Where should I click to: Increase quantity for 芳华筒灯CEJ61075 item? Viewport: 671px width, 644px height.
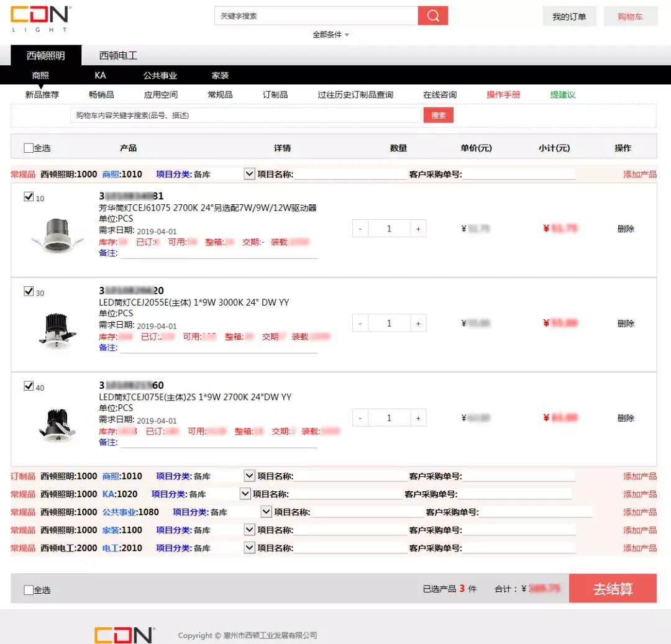click(418, 229)
